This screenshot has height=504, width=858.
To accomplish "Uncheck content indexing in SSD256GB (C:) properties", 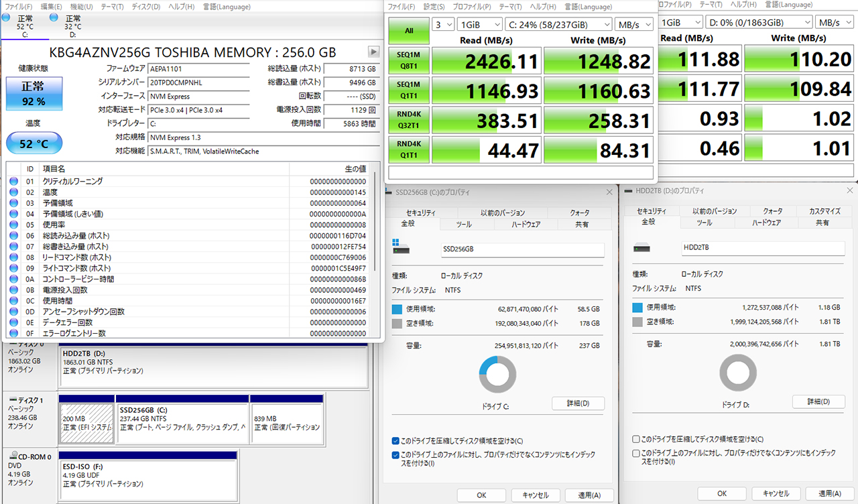I will [395, 454].
